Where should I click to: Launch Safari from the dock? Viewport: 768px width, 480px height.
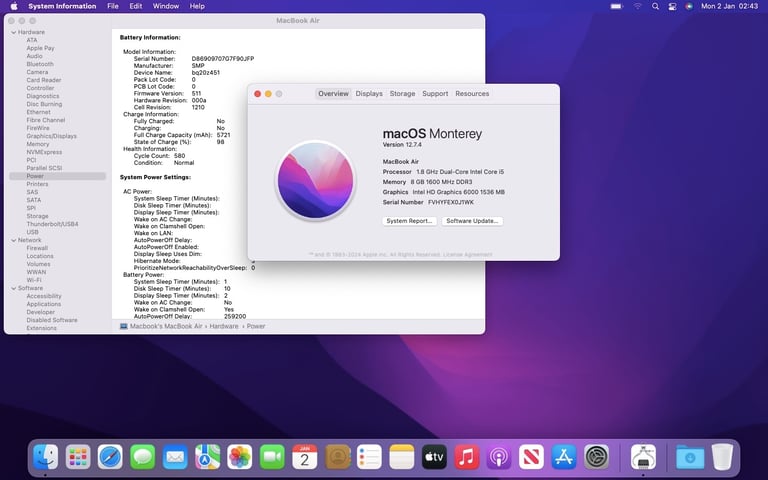click(x=110, y=457)
